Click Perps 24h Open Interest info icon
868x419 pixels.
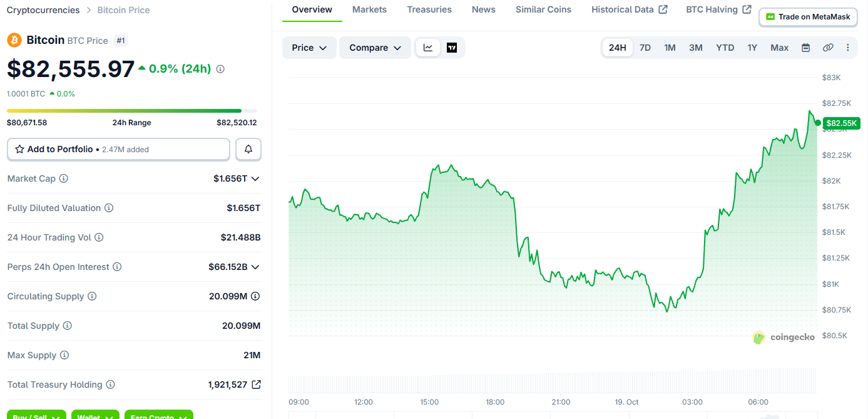117,267
